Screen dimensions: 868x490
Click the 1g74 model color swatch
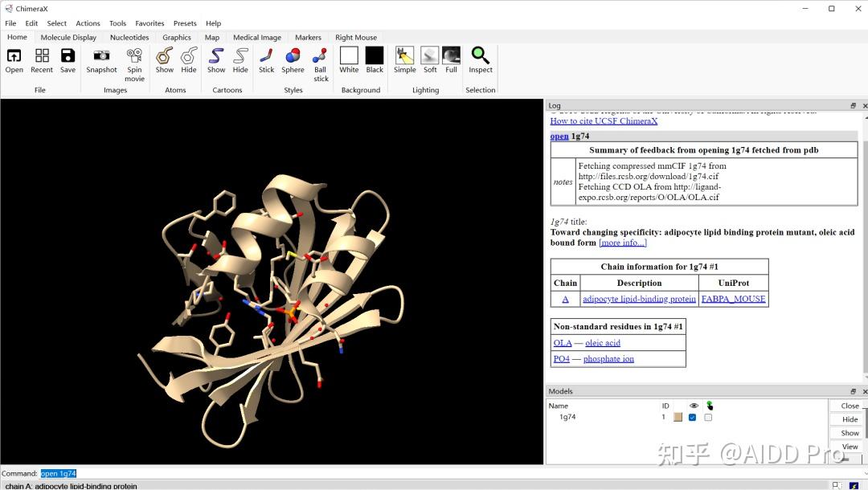[678, 418]
